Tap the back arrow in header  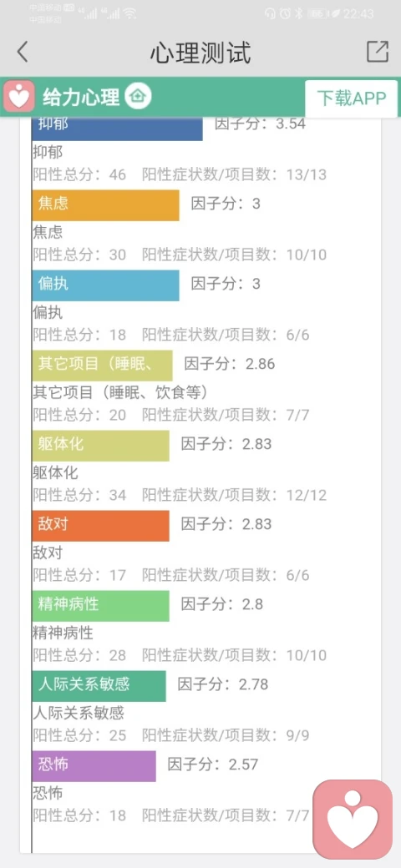[23, 53]
